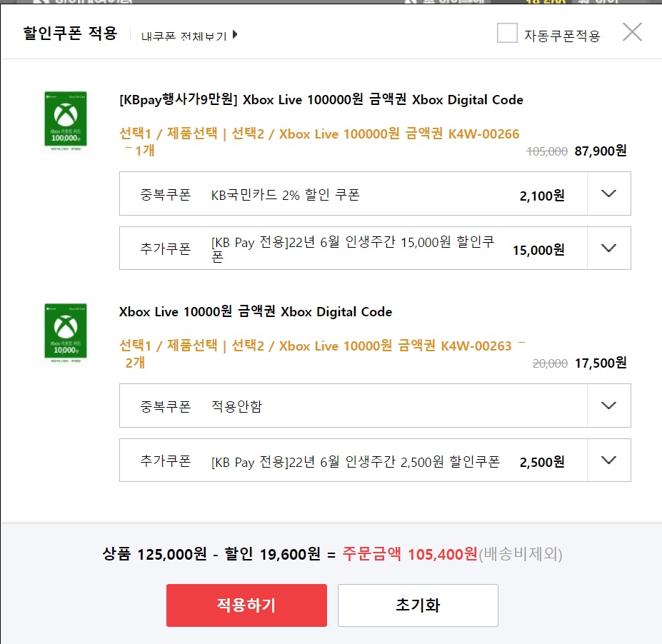The image size is (662, 644).
Task: Expand 2,500원 할인쿠폰 추가쿠폰 dropdown arrow
Action: 608,461
